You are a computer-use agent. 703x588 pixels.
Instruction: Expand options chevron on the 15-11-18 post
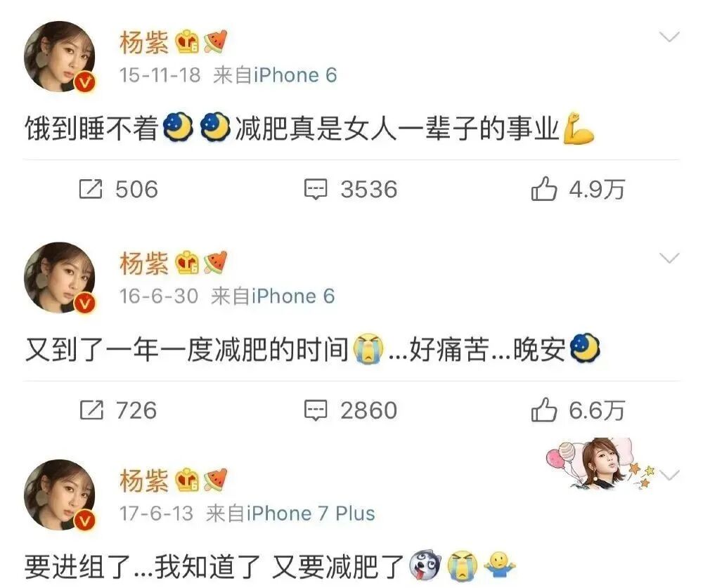tap(670, 37)
